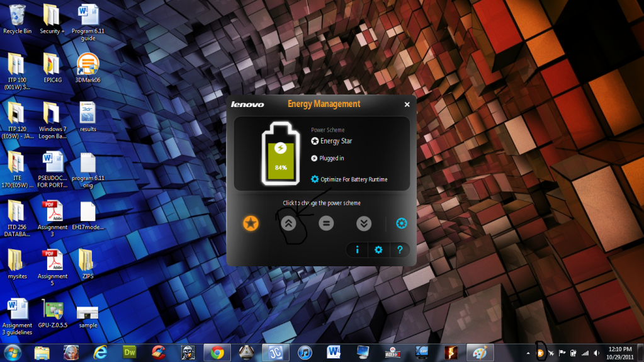Image resolution: width=644 pixels, height=362 pixels.
Task: Show hidden system tray icons
Action: (528, 353)
